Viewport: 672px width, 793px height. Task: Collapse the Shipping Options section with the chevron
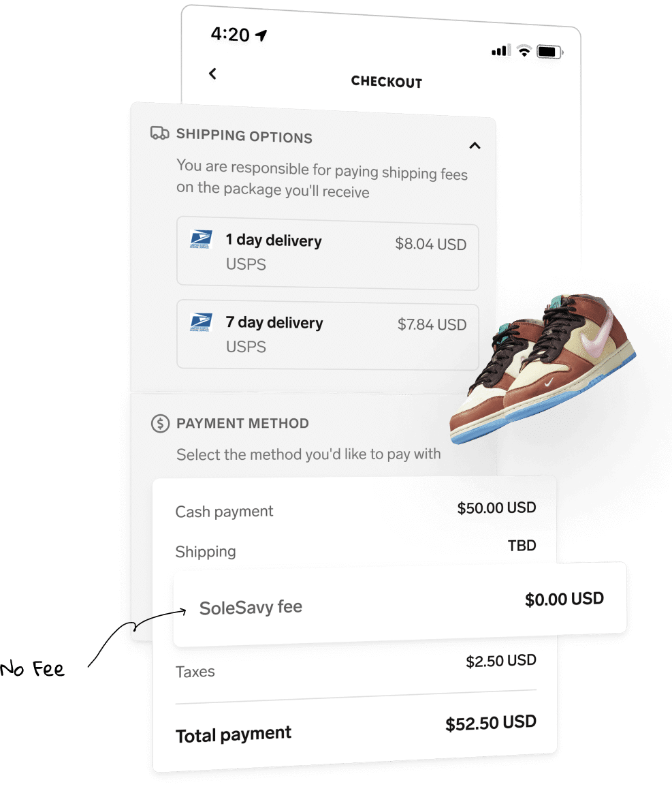click(x=475, y=146)
